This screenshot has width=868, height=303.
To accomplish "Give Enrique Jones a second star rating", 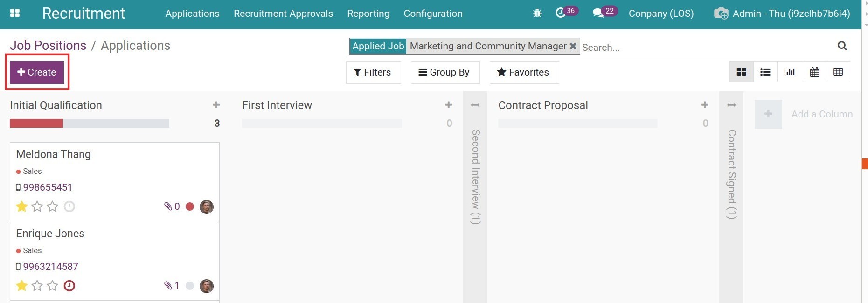I will 37,286.
